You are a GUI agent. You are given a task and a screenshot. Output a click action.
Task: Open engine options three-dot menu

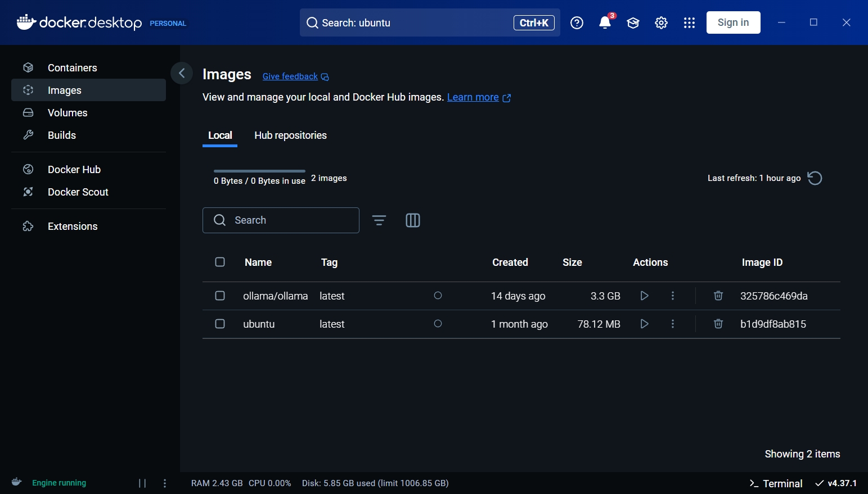(165, 483)
